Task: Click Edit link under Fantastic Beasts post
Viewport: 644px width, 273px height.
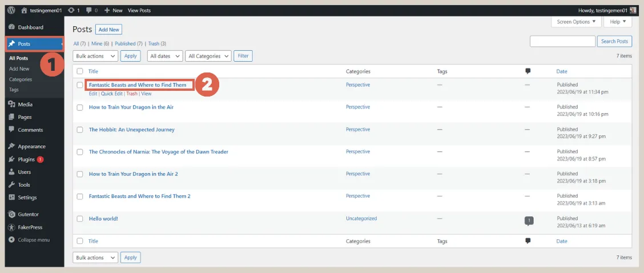Action: [93, 94]
